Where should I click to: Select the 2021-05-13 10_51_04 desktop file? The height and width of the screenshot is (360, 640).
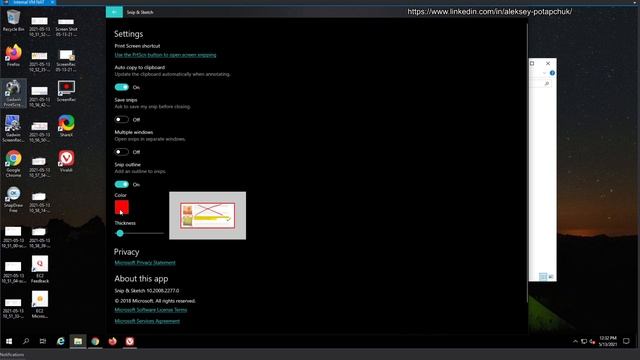pyautogui.click(x=13, y=272)
